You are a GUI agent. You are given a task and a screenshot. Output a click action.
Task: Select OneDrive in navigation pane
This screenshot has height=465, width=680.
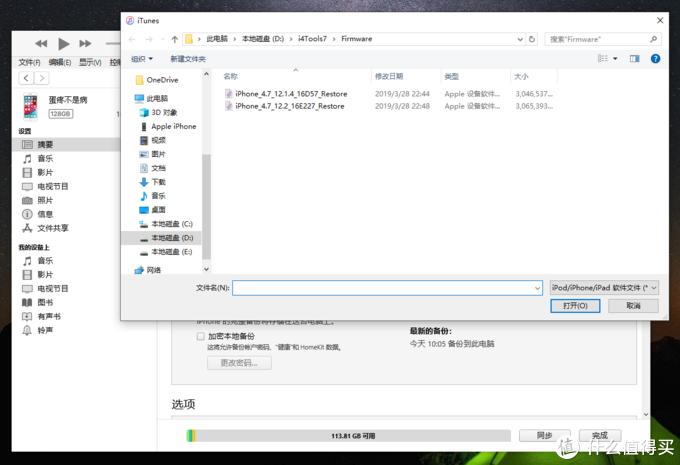tap(162, 80)
